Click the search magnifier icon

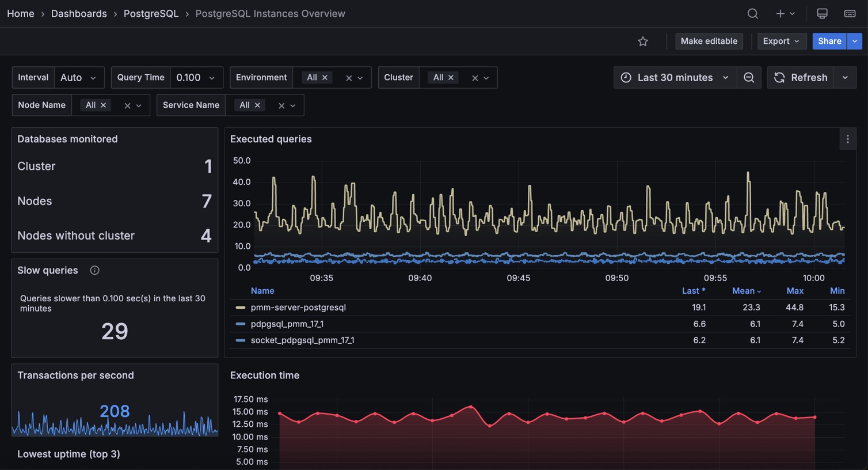coord(752,14)
